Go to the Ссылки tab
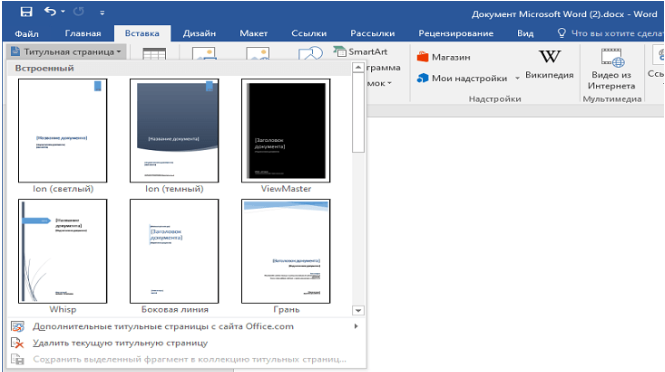The height and width of the screenshot is (372, 665). (x=309, y=33)
